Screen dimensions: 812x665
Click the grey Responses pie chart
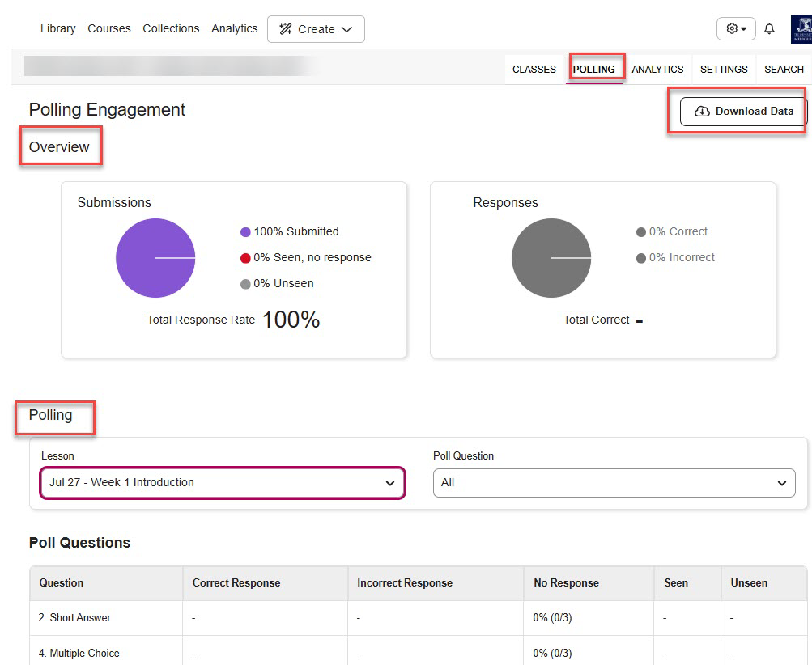tap(551, 258)
